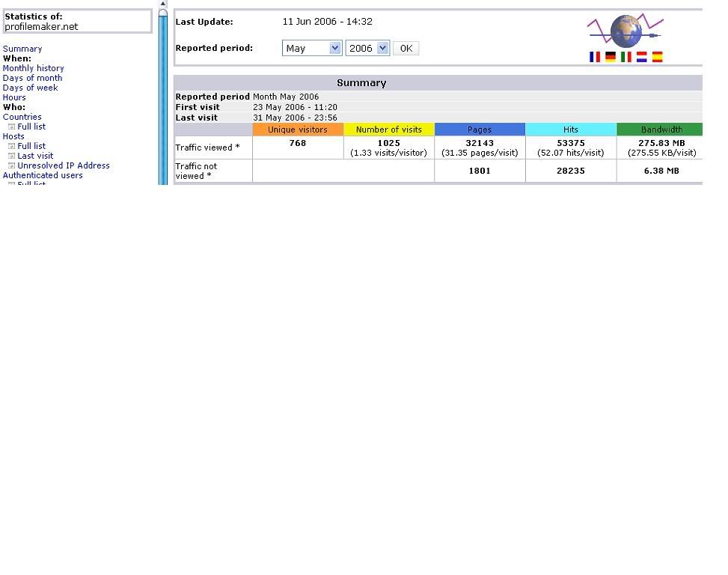Switch language with the German flag
Screen dimensions: 728x575
[610, 57]
